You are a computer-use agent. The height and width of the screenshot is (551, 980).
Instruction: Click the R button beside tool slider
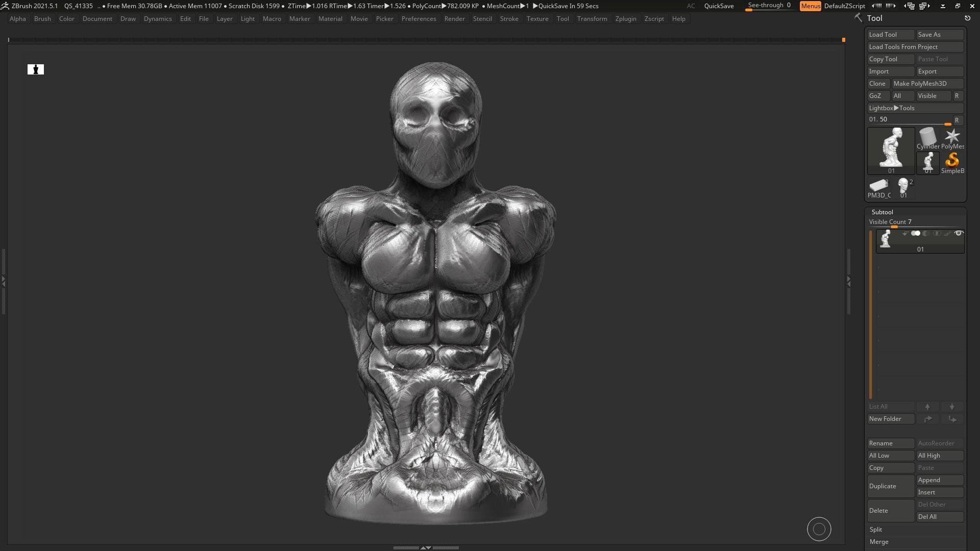958,120
